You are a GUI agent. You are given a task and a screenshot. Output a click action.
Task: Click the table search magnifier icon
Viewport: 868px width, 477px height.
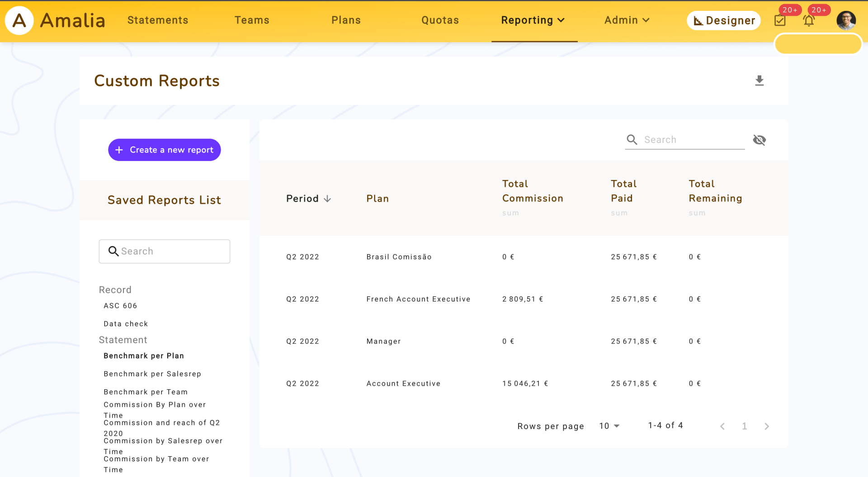632,140
